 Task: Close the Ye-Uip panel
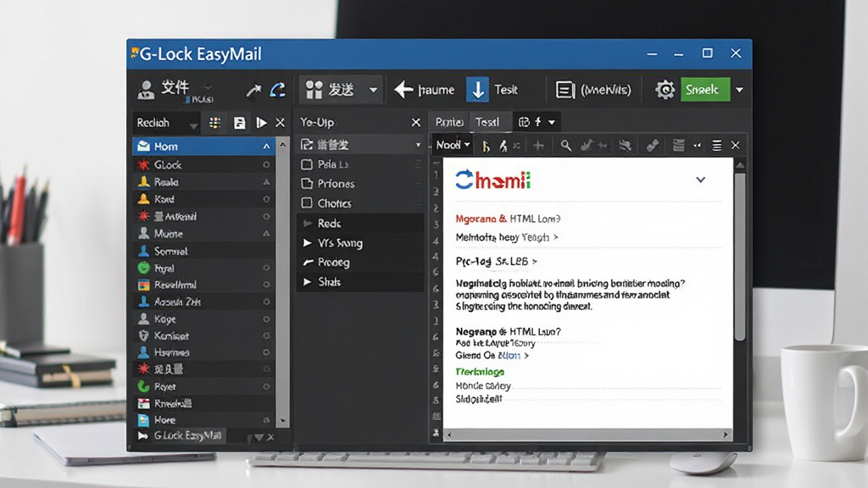pos(415,122)
